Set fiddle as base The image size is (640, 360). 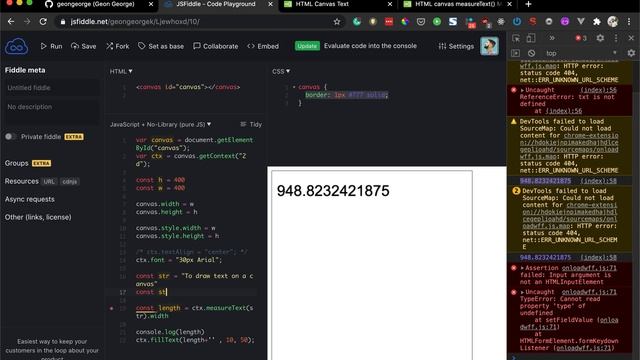(x=161, y=46)
